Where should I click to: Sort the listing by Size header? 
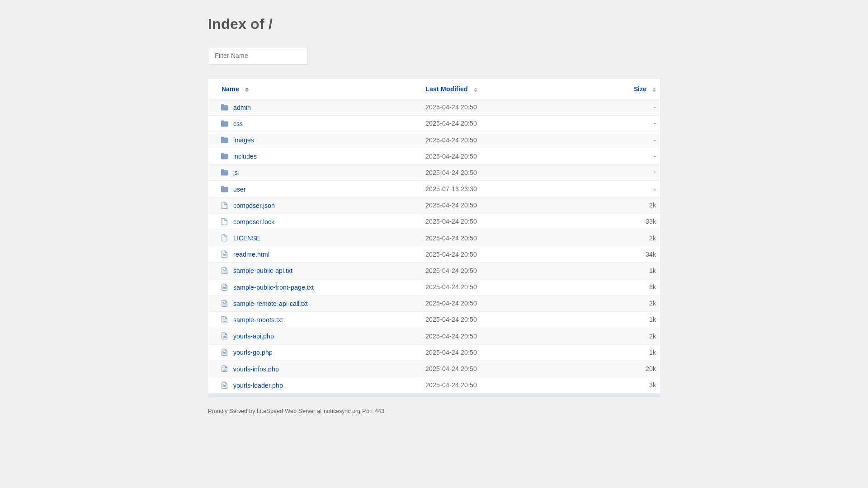tap(640, 89)
